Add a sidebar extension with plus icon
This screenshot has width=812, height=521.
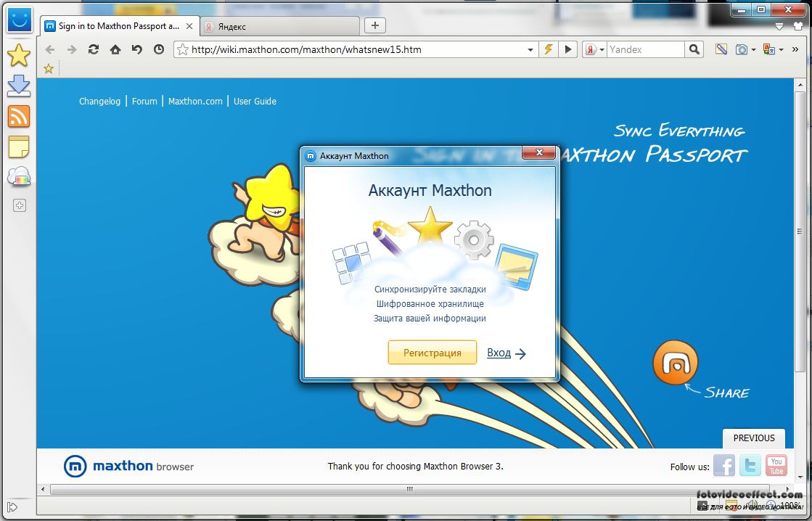[19, 205]
